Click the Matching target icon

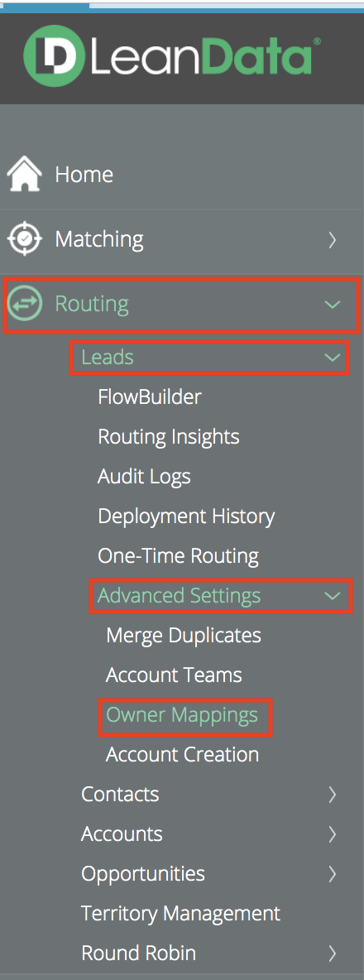click(24, 238)
